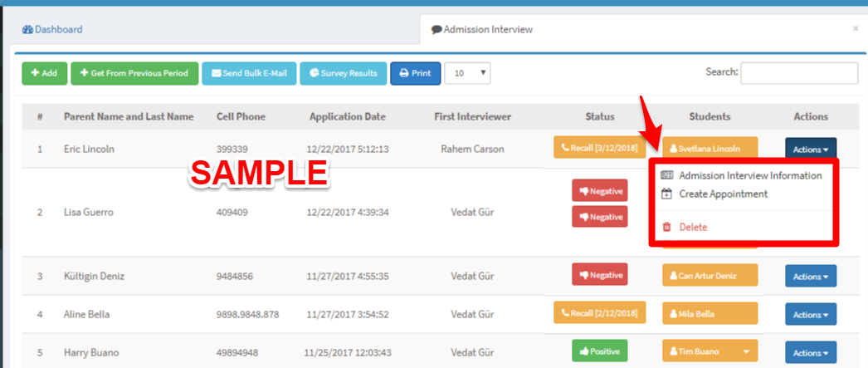Click the Can Artur Deniz student button

(x=710, y=275)
